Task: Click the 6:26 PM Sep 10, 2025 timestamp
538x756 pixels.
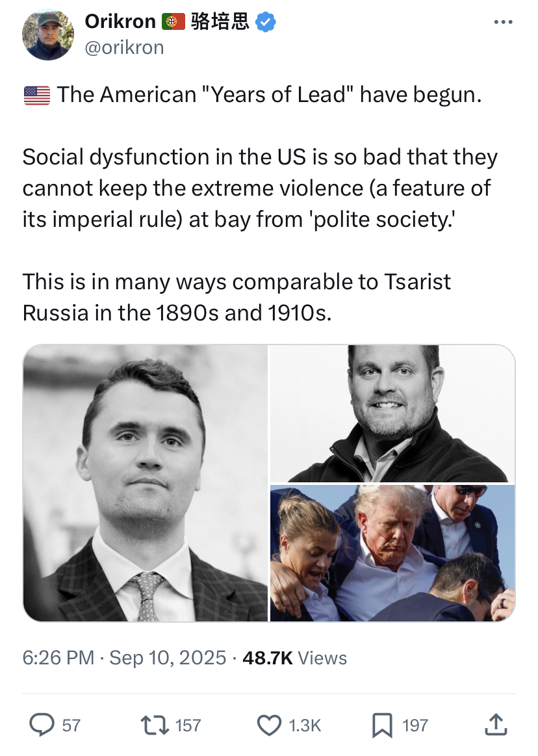Action: pyautogui.click(x=124, y=658)
